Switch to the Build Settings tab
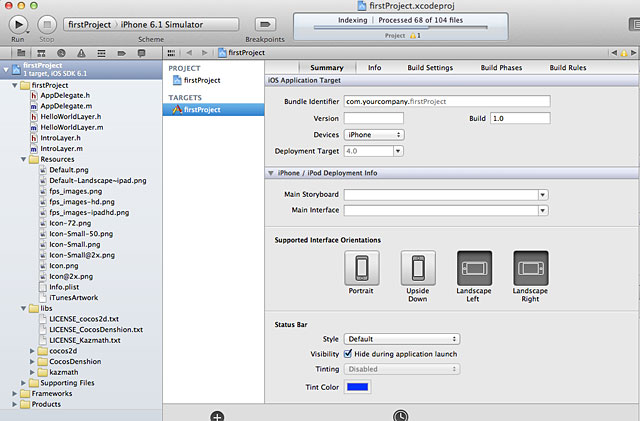 (x=430, y=68)
